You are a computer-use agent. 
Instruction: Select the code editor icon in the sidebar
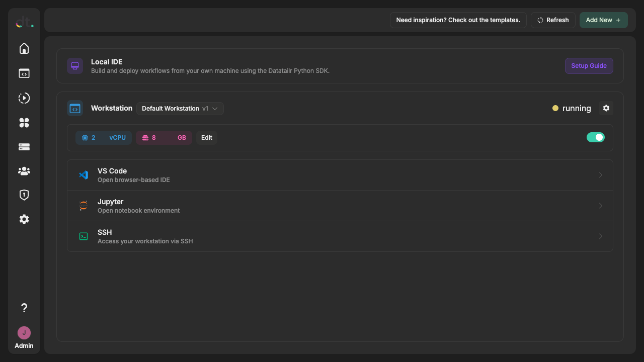[24, 73]
